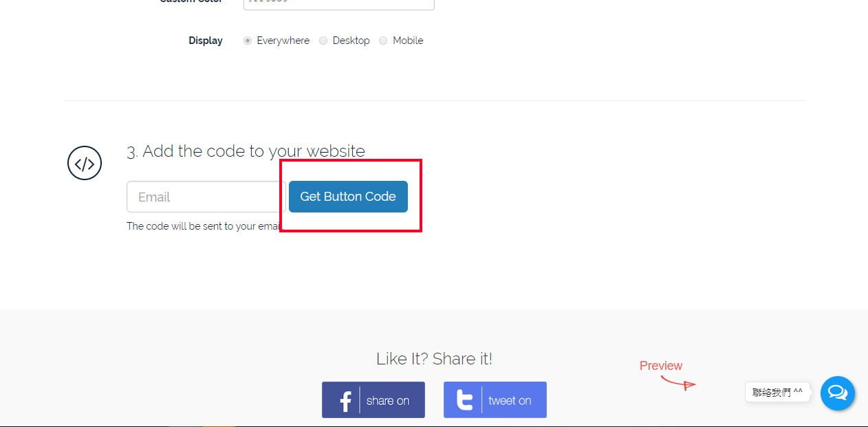Click 'The code will be sent' note
The width and height of the screenshot is (868, 427).
tap(203, 226)
